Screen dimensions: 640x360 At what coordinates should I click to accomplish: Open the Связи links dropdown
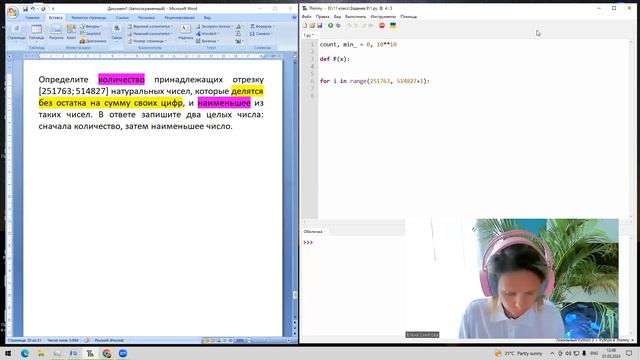(117, 32)
